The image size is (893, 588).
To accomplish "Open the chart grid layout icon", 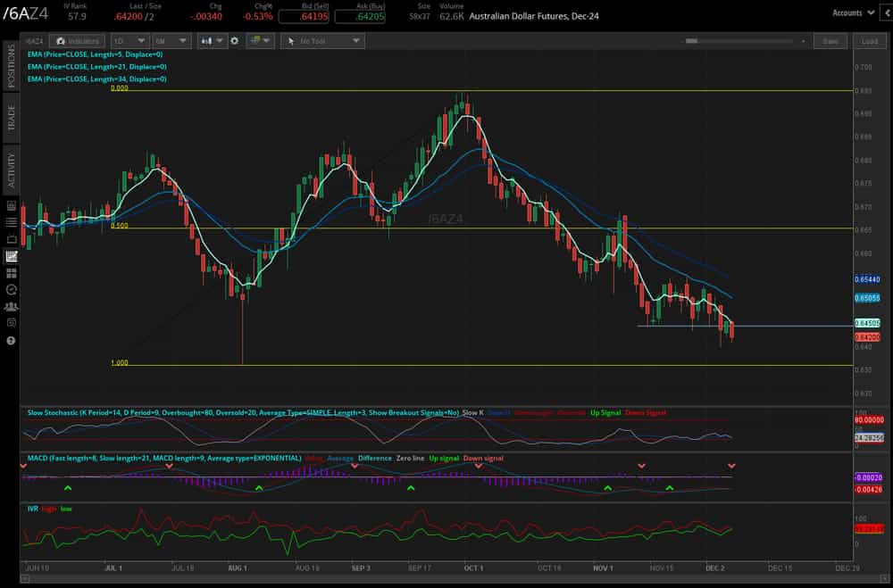I will click(255, 40).
